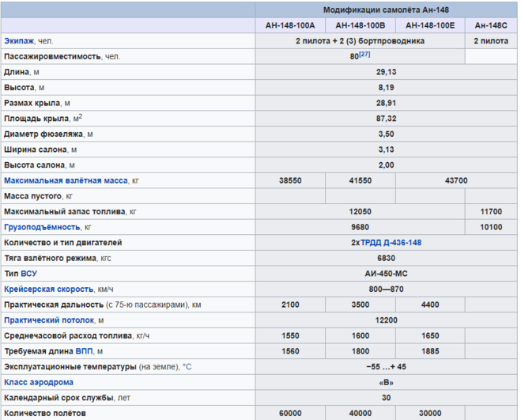Screen dimensions: 521x420
Task: Click the Количество полётов row label
Action: (45, 414)
